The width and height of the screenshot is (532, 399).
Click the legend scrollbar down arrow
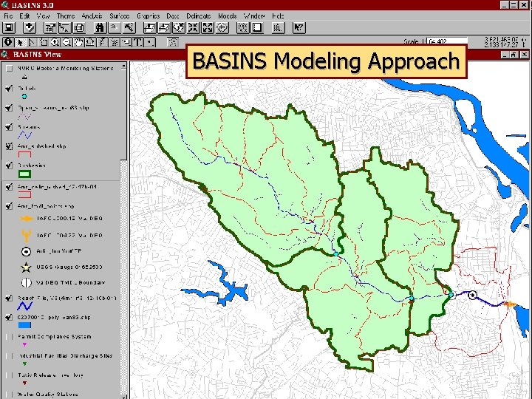[124, 396]
